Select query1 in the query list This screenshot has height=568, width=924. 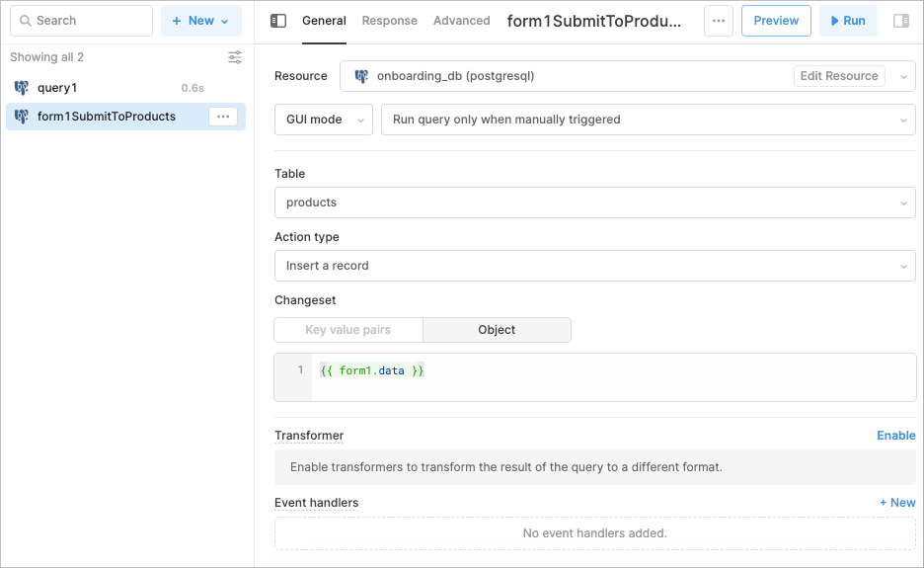click(125, 88)
